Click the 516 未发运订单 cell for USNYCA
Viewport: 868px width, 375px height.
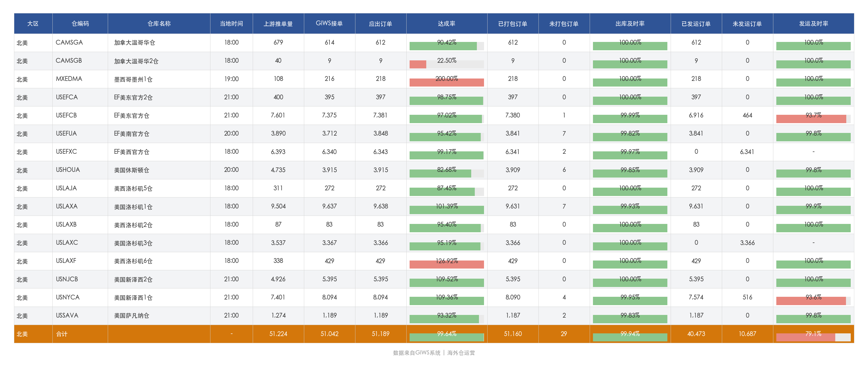pos(747,297)
